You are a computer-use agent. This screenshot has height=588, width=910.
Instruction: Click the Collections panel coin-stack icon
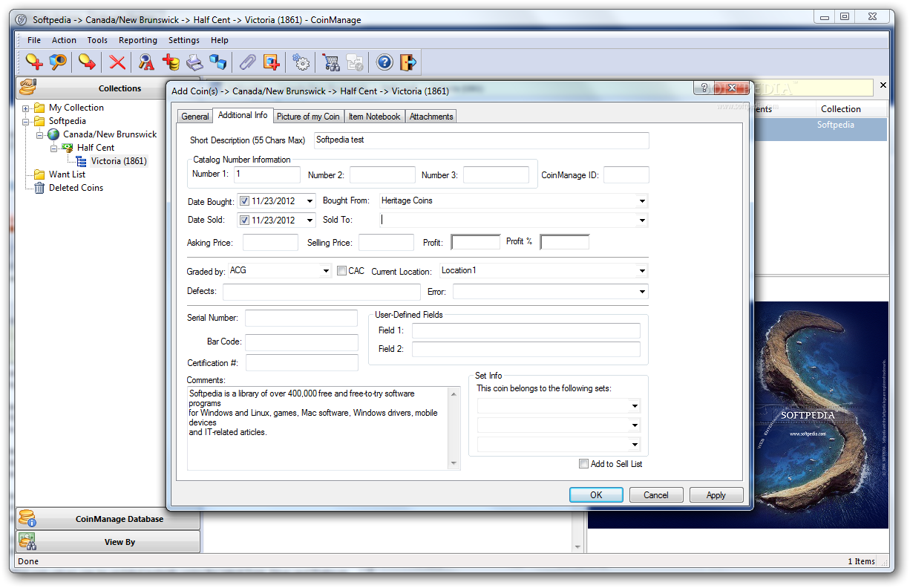pyautogui.click(x=28, y=88)
